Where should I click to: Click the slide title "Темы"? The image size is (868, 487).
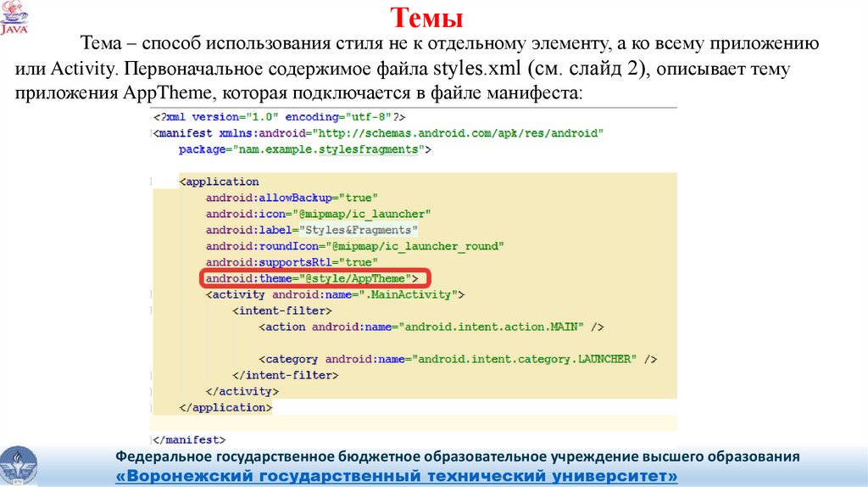click(426, 17)
